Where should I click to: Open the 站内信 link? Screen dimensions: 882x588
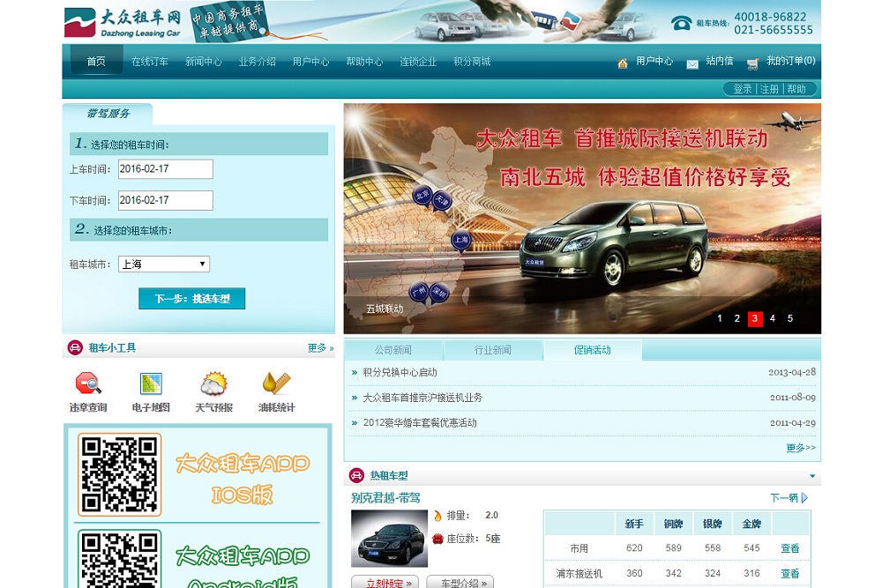[719, 61]
